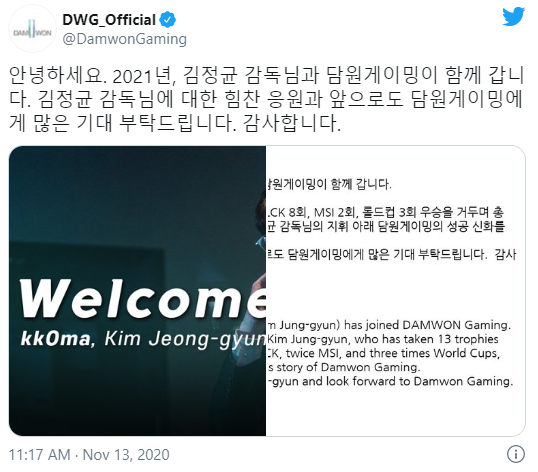The width and height of the screenshot is (538, 472).
Task: Click the Twitter bird logo
Action: [x=514, y=17]
